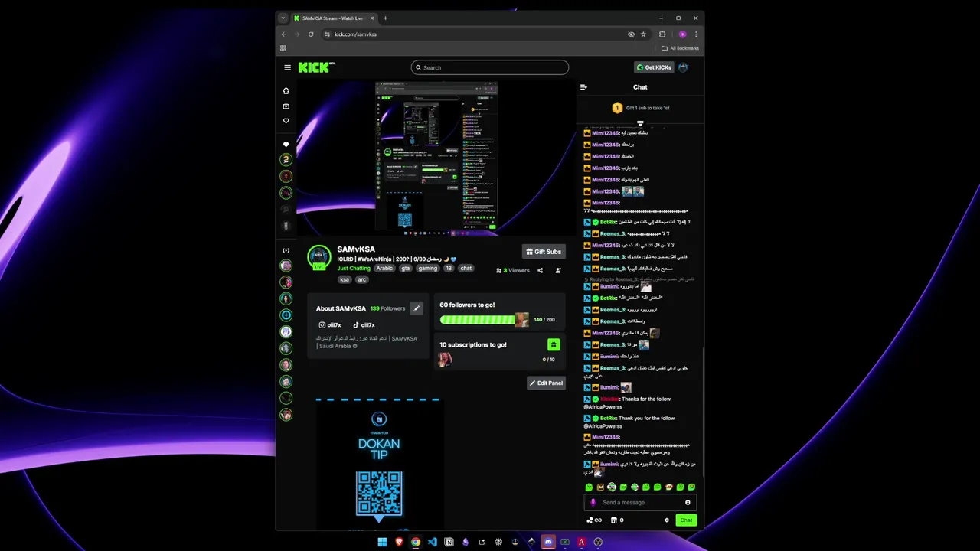Click the pencil edit icon in About panel
Viewport: 980px width, 551px height.
pyautogui.click(x=416, y=308)
